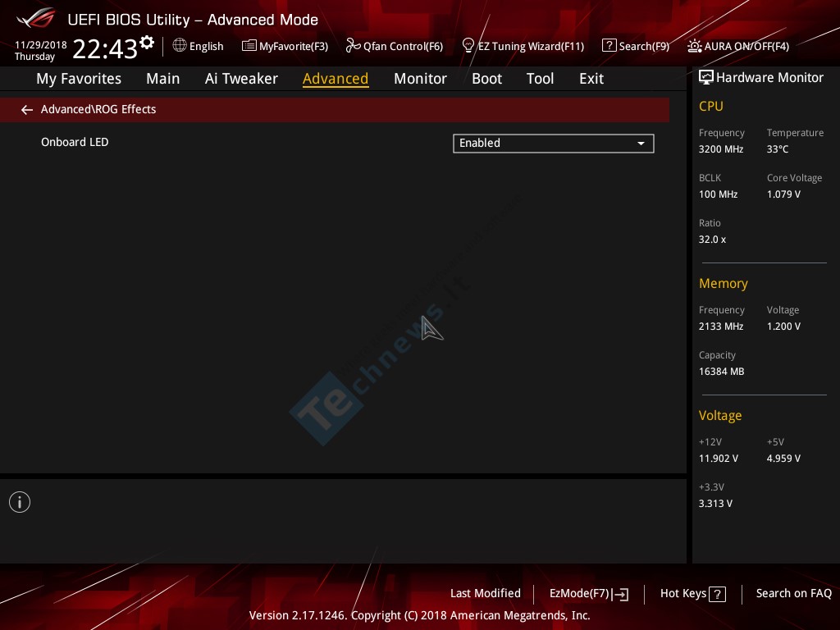The image size is (840, 630).
Task: Click CPU temperature value 33°C
Action: pos(778,149)
